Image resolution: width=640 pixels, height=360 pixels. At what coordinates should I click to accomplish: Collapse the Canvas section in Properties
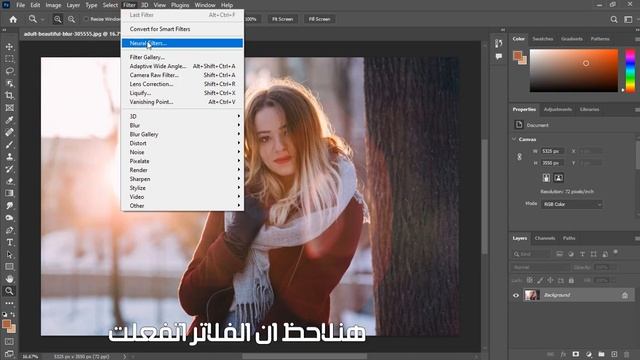[514, 139]
